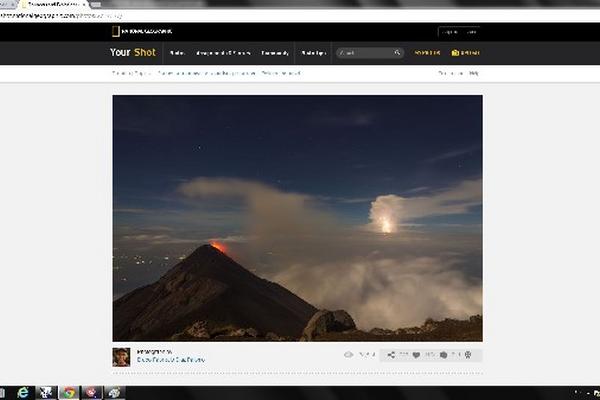
Task: Open the Photo Tips menu item
Action: click(314, 53)
